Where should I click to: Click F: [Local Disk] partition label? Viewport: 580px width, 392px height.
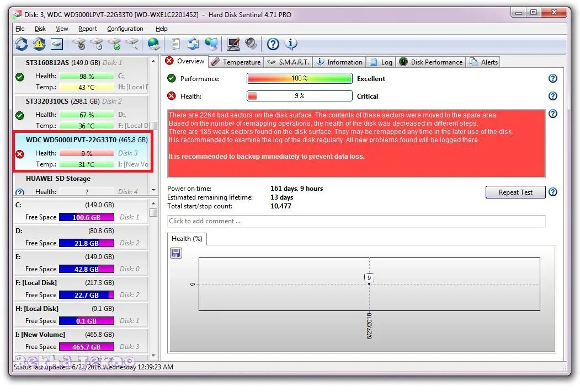36,283
